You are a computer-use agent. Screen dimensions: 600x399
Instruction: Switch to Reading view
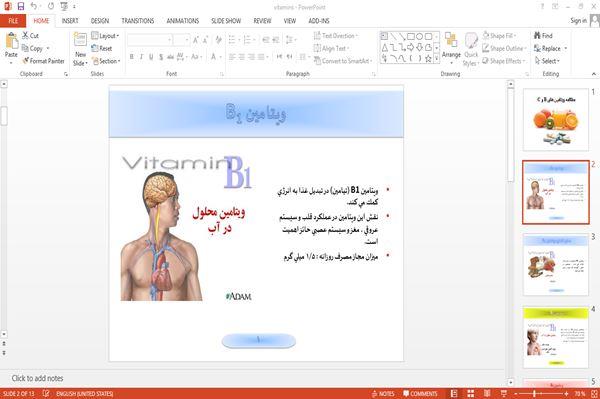[x=487, y=394]
